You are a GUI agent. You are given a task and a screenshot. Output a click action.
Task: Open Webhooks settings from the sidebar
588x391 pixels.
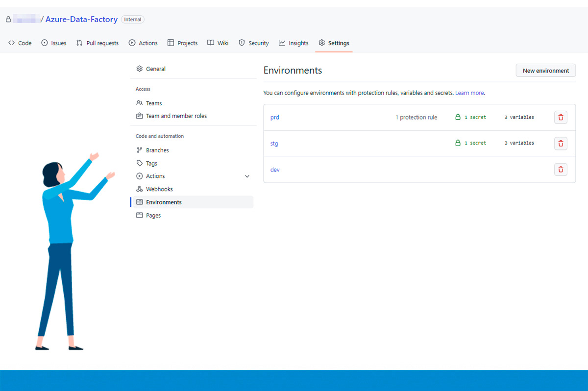[x=159, y=189]
